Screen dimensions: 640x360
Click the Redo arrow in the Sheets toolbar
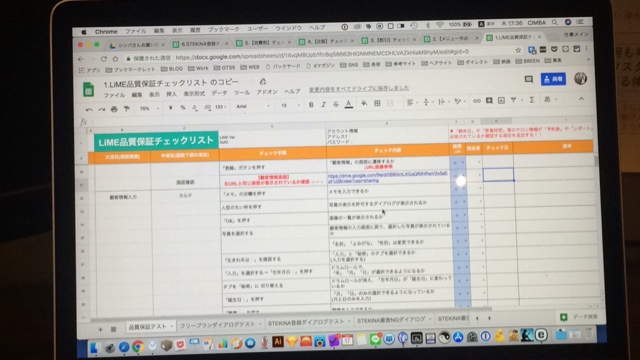(x=102, y=109)
